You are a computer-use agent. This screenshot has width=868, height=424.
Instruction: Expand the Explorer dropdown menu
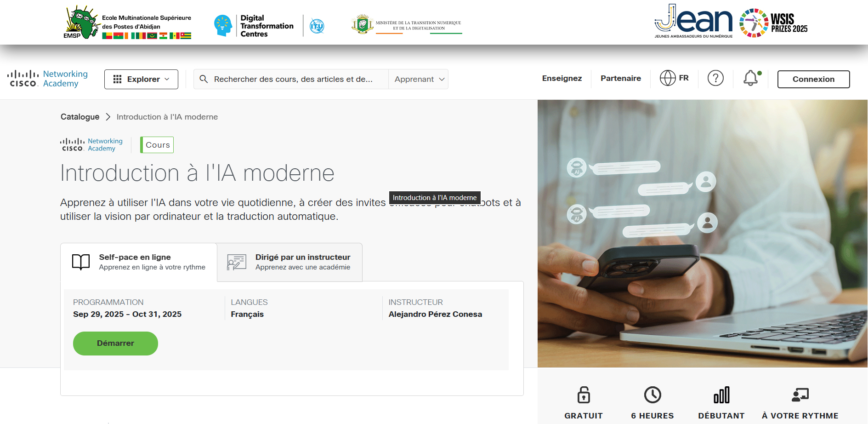click(x=141, y=79)
